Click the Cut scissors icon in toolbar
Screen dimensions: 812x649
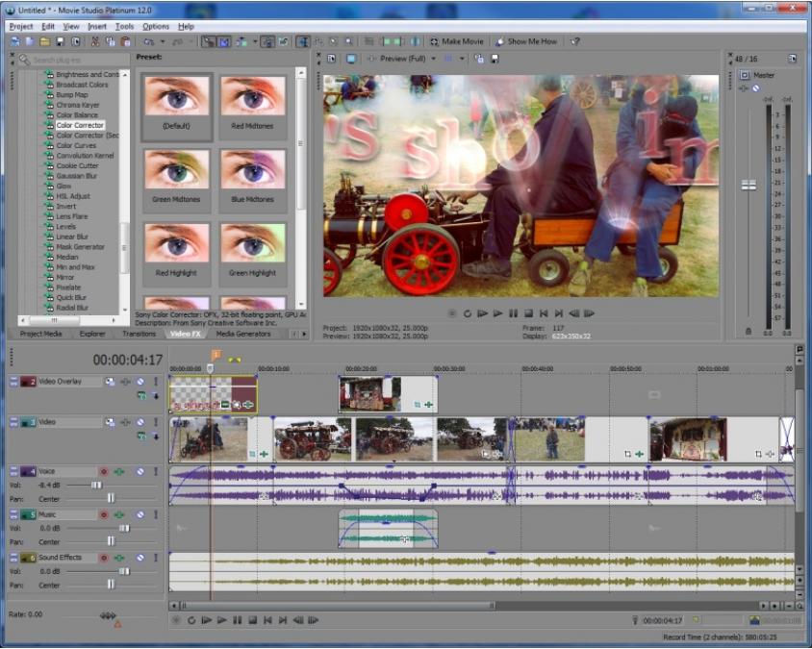(x=95, y=41)
